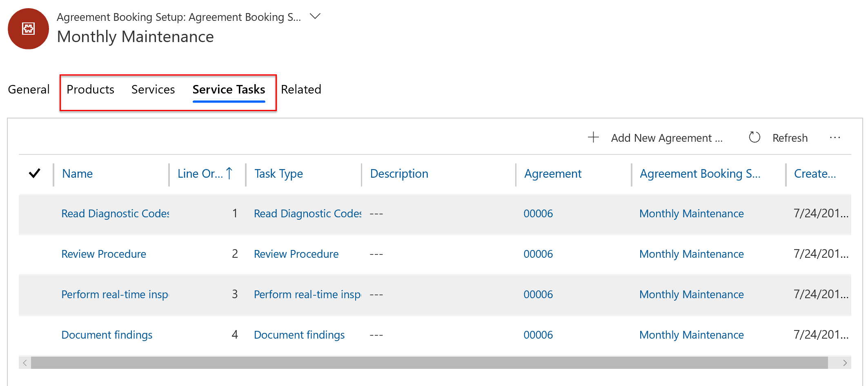Image resolution: width=868 pixels, height=386 pixels.
Task: Click description dashes in Read Diagnostic Codes row
Action: point(376,214)
